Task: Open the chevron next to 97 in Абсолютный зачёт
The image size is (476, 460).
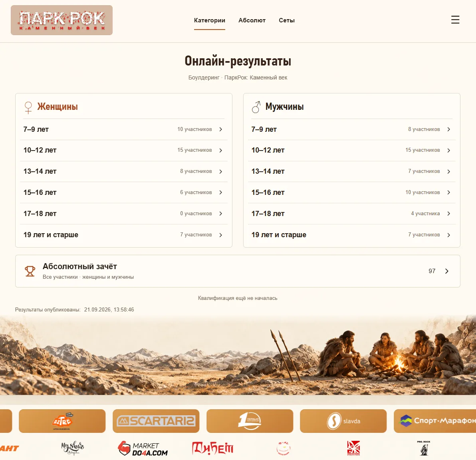Action: pyautogui.click(x=446, y=271)
